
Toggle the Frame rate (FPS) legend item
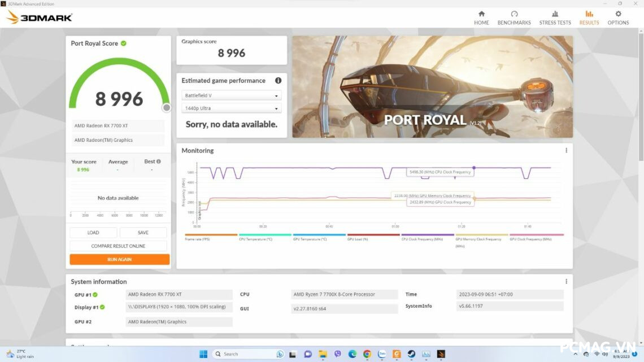(x=199, y=239)
